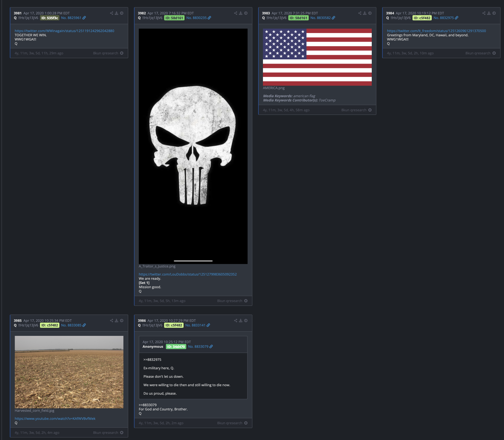Click the x icon in post 3983 footer

click(370, 110)
